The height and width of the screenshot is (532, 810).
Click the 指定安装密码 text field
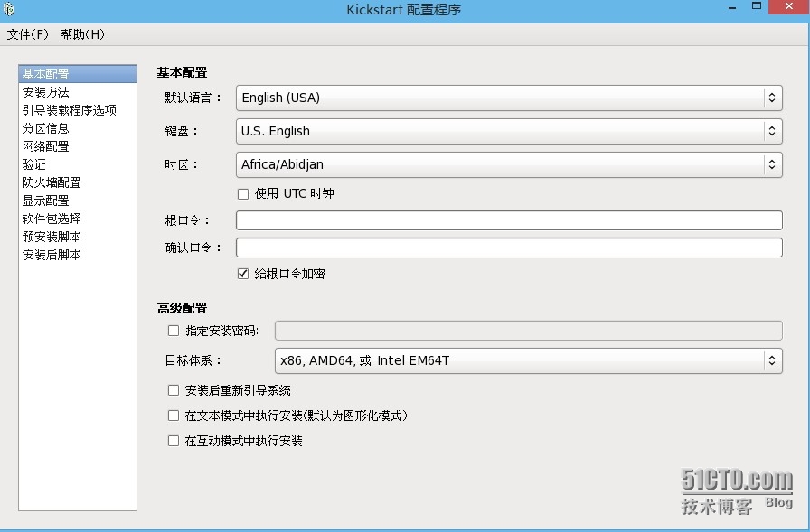529,331
